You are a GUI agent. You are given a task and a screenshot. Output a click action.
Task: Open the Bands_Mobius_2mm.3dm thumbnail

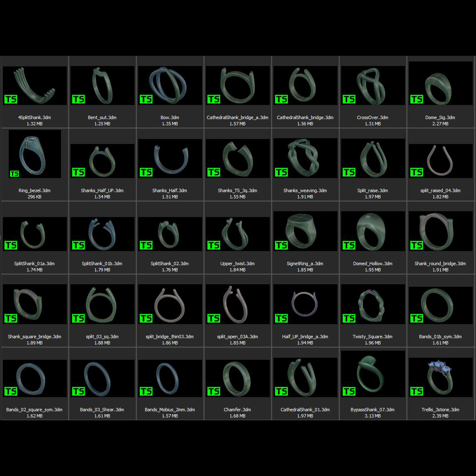(x=170, y=378)
